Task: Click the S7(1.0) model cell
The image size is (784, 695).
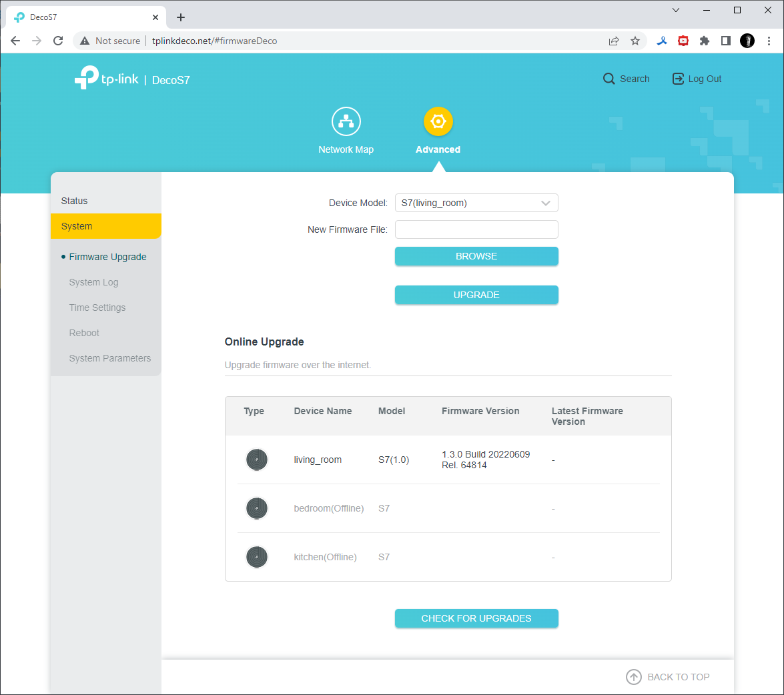Action: (x=394, y=460)
